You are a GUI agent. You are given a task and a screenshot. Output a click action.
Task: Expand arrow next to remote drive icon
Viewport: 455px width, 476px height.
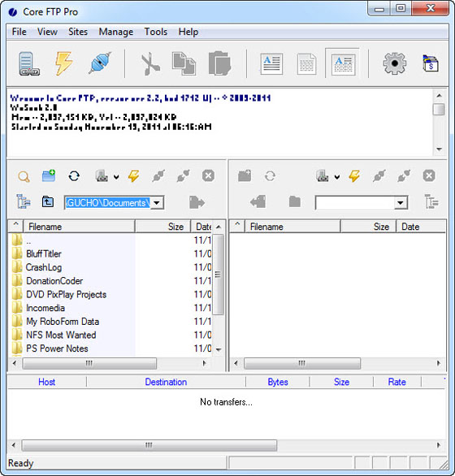coord(337,177)
